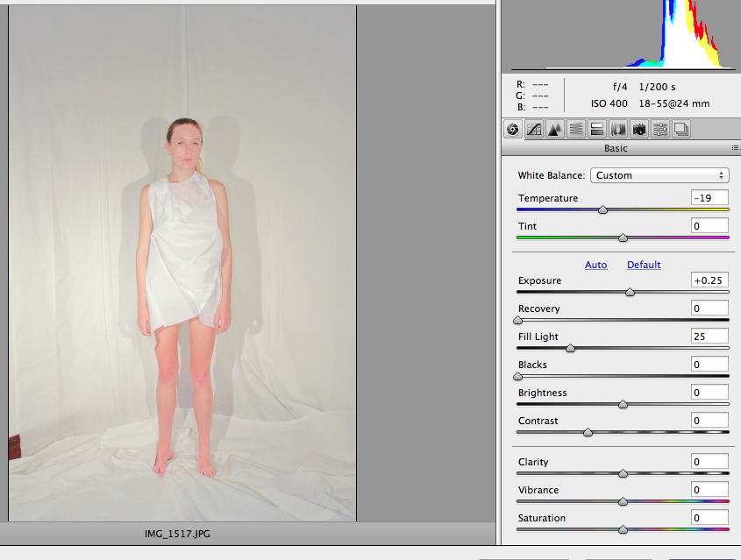Open the White Balance dropdown
The image size is (741, 560).
click(660, 175)
